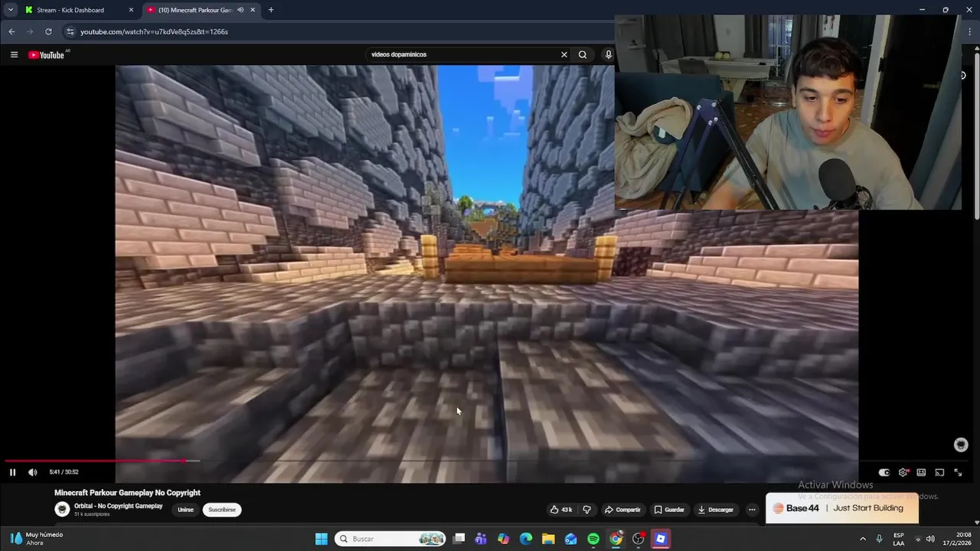Toggle the autoplay switch in the player
980x551 pixels.
click(884, 472)
